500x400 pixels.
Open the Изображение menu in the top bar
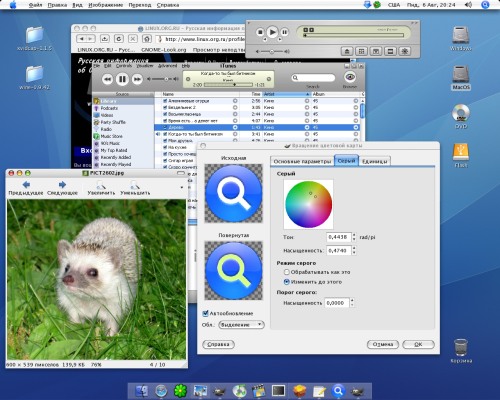[x=106, y=5]
